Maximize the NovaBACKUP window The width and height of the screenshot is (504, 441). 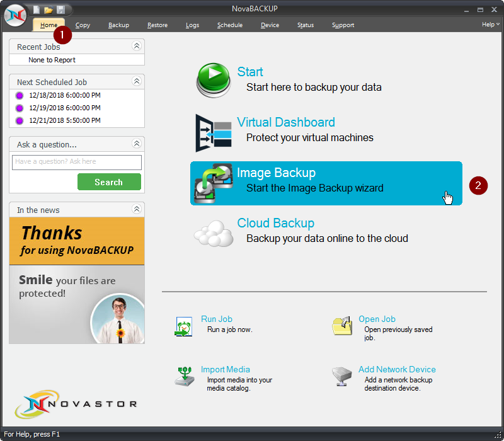click(480, 10)
